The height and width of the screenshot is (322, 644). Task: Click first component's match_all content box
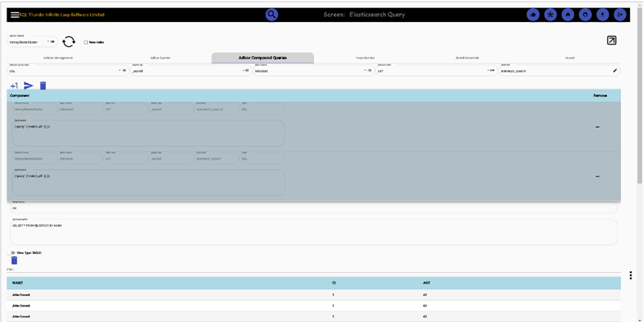(x=149, y=133)
